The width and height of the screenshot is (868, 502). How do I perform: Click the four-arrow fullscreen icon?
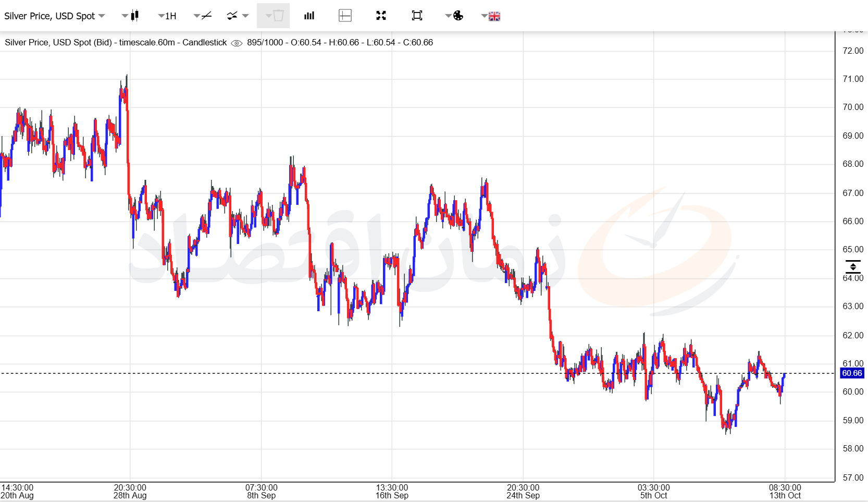click(381, 16)
